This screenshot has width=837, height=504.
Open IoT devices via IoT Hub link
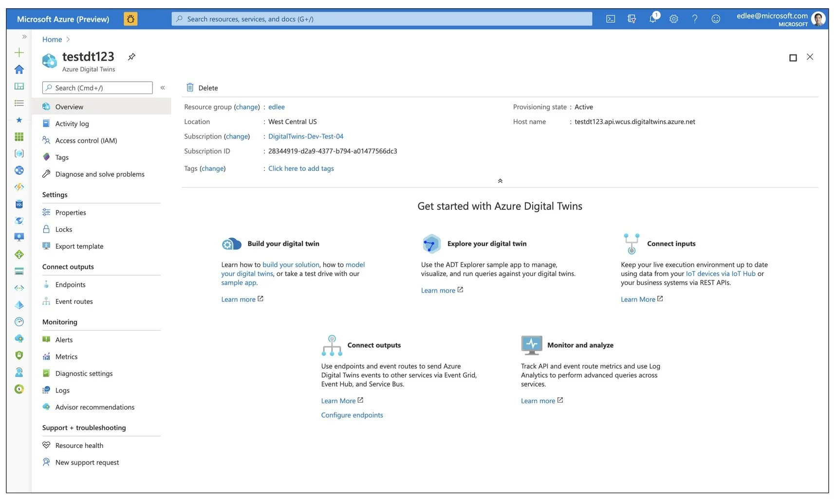coord(721,274)
